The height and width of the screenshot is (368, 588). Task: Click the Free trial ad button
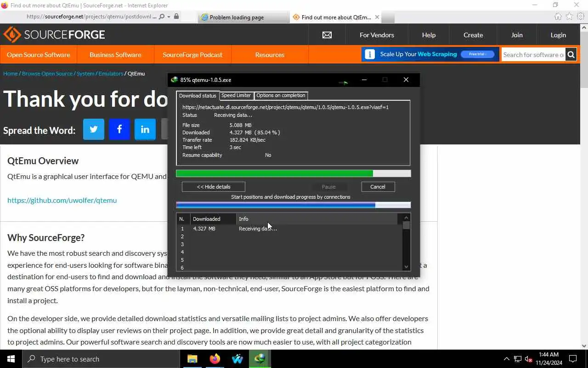point(477,54)
